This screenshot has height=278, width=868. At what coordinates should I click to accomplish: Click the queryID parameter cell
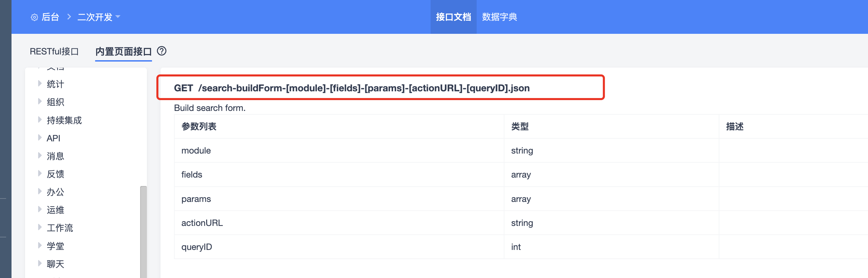coord(339,247)
